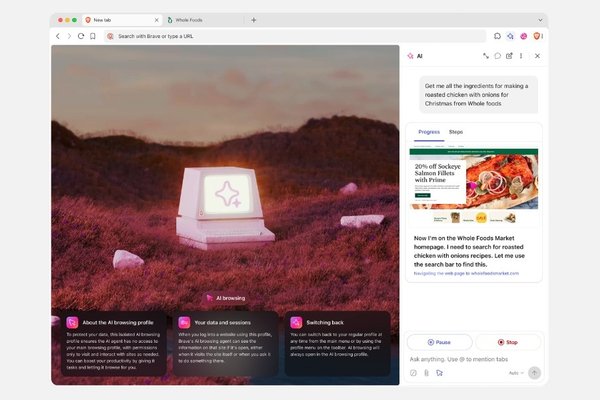
Task: Open the wholefoodsmarket.com navigation link
Action: (x=466, y=273)
